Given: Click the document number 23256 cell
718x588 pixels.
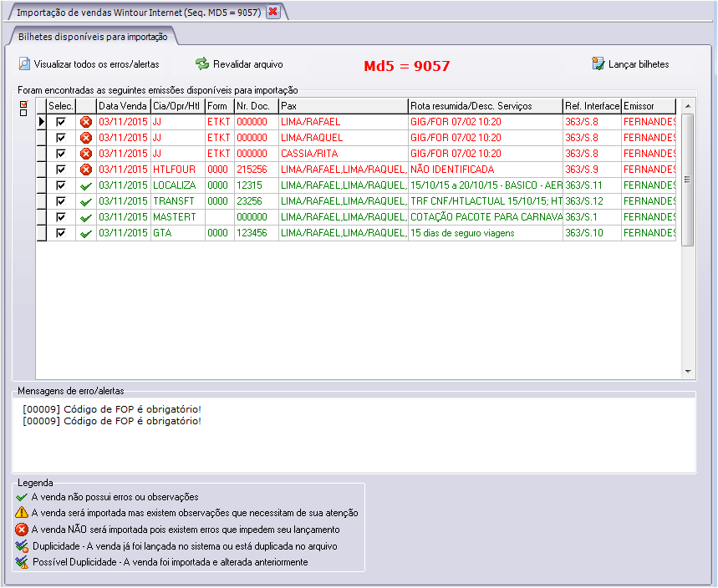Looking at the screenshot, I should coord(257,201).
